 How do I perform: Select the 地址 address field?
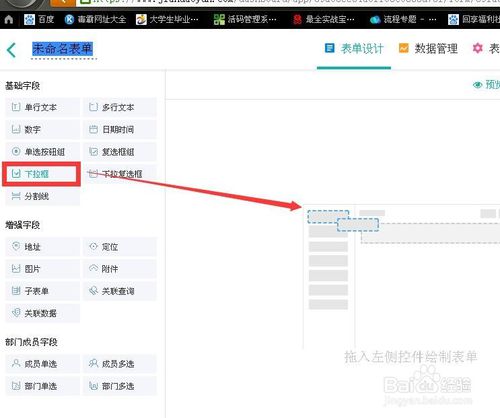[43, 247]
